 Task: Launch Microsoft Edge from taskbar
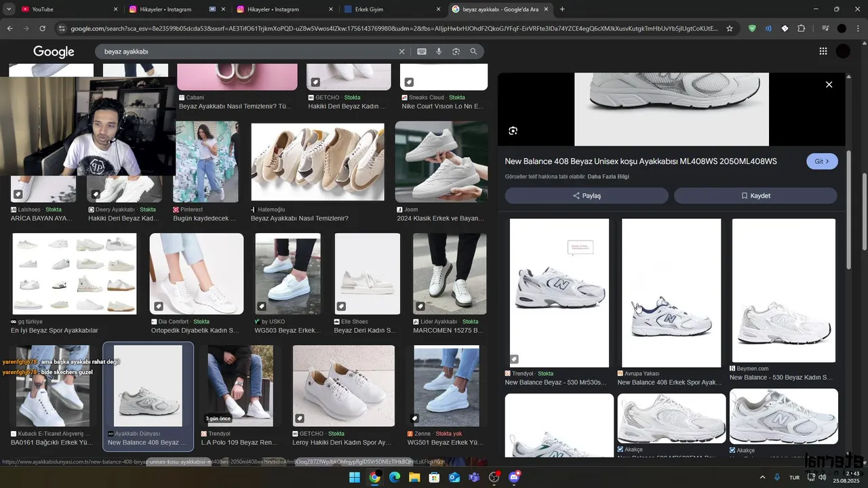pos(395,477)
